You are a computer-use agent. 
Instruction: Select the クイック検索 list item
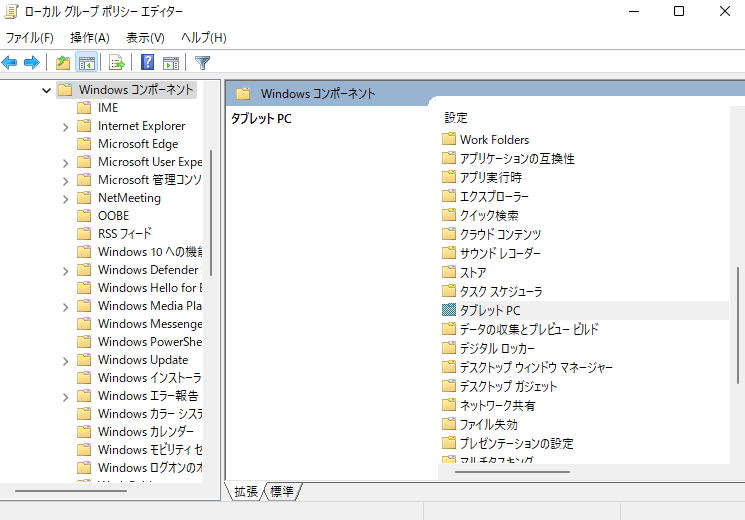tap(489, 215)
